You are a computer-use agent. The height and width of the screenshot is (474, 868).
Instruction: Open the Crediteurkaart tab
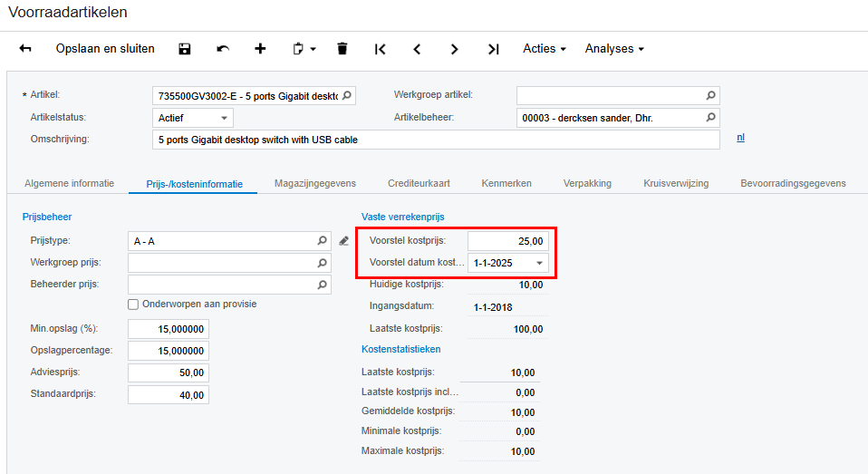pyautogui.click(x=419, y=183)
